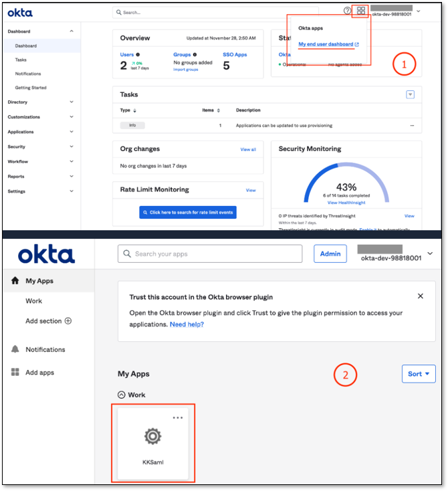The height and width of the screenshot is (491, 448).
Task: Select Work under My Apps
Action: [x=34, y=301]
